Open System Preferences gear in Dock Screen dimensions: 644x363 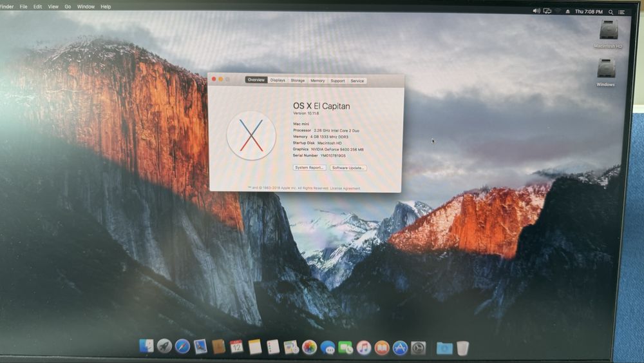coord(418,348)
